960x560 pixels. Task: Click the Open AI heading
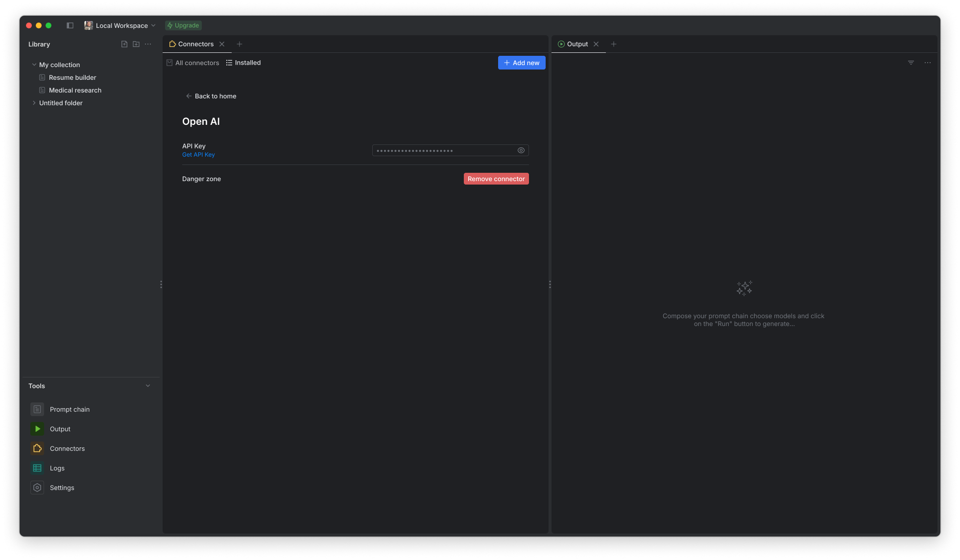point(201,121)
